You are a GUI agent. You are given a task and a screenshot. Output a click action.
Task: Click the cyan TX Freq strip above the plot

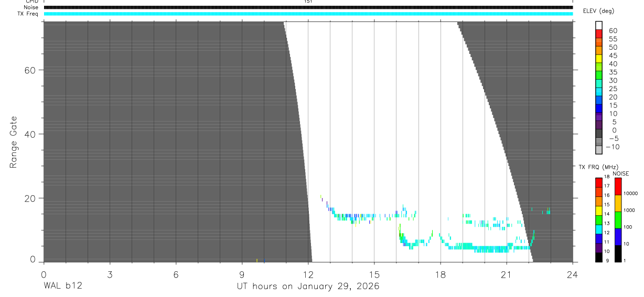tap(308, 14)
